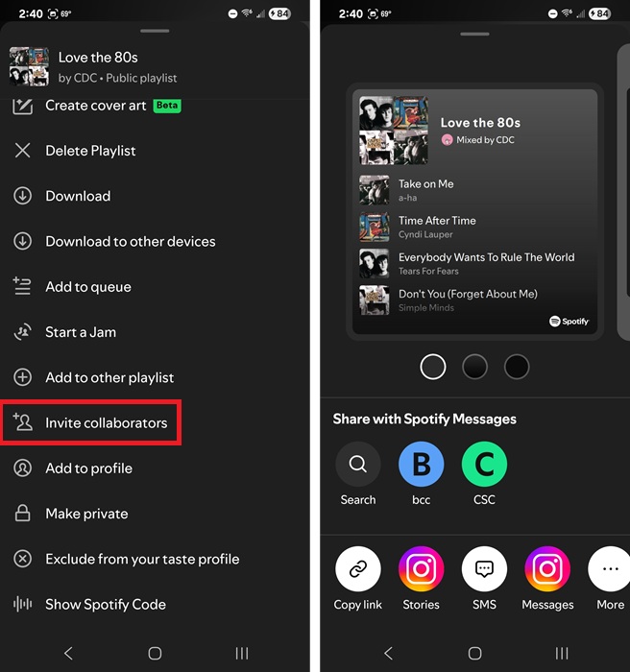Tap the Search magnifier in Spotify Messages
The width and height of the screenshot is (630, 672).
tap(357, 464)
